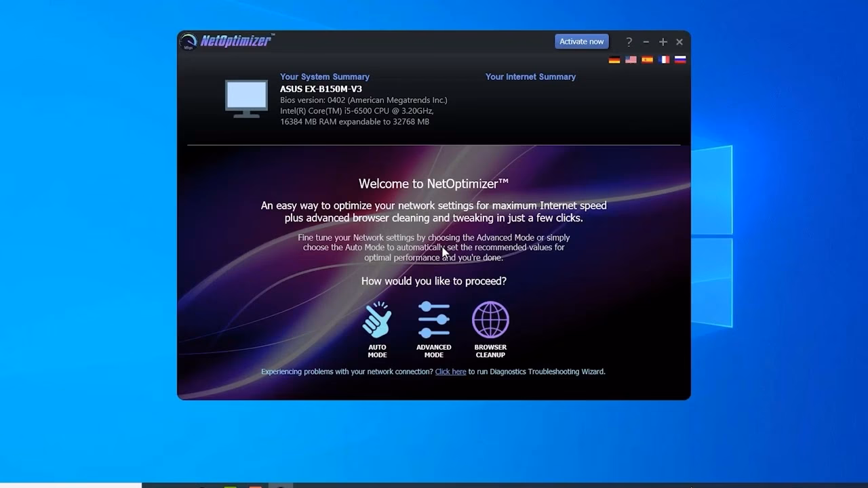
Task: Minimize the NetOptimizer window
Action: (646, 41)
